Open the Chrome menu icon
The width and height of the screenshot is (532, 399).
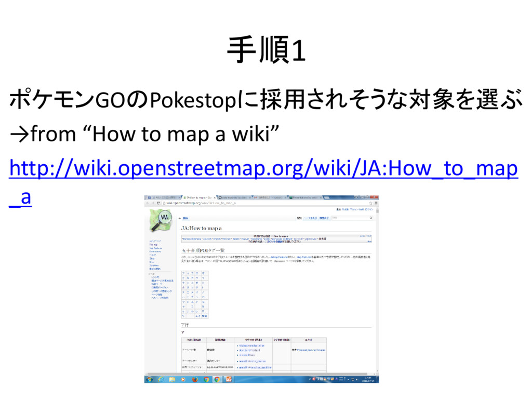(x=376, y=203)
